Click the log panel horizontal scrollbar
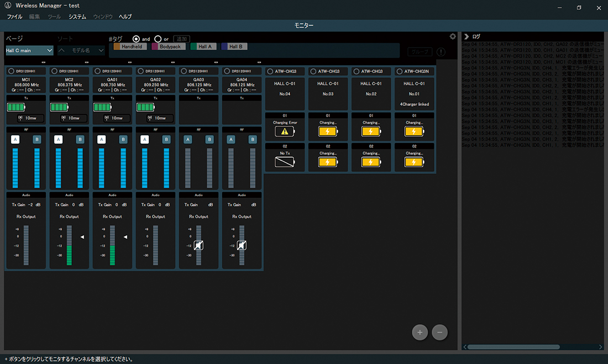This screenshot has width=608, height=364. pyautogui.click(x=513, y=347)
